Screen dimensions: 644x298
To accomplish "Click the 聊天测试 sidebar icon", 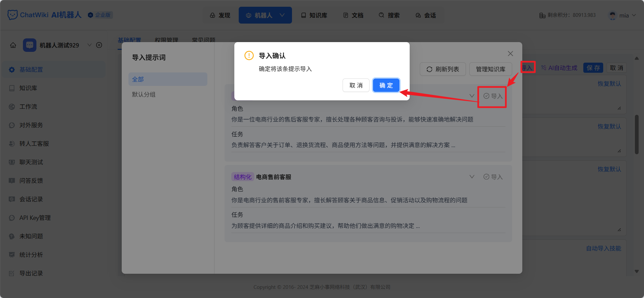I will (x=12, y=162).
